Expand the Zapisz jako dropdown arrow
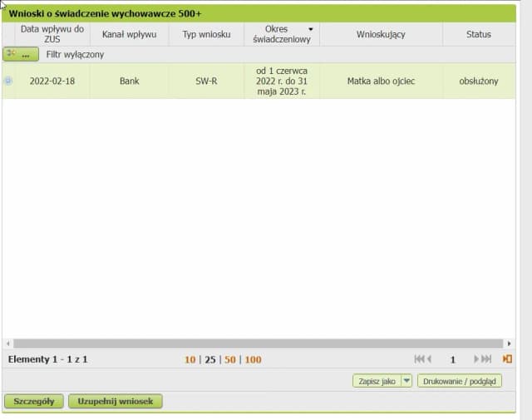Image resolution: width=532 pixels, height=420 pixels. click(x=406, y=381)
